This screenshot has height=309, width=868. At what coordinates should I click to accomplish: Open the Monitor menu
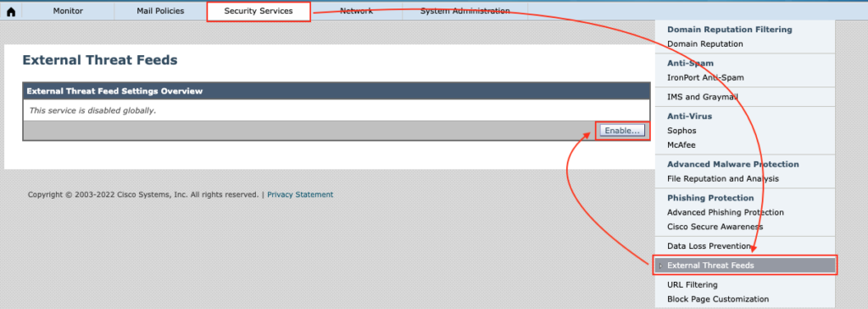click(68, 11)
